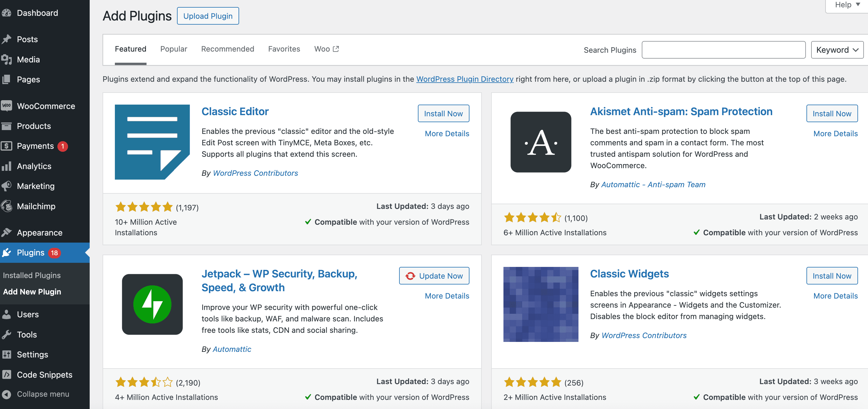Switch to the Featured tab

coord(130,49)
